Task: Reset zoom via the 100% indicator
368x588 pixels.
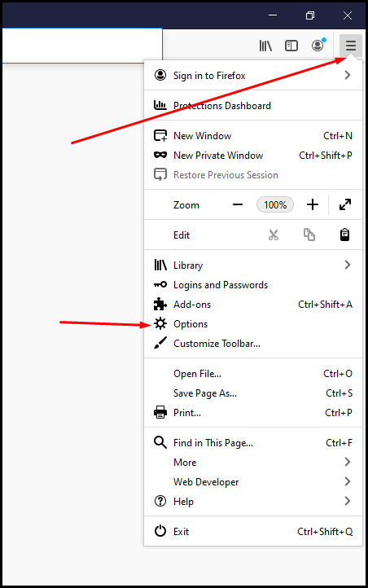Action: click(275, 204)
